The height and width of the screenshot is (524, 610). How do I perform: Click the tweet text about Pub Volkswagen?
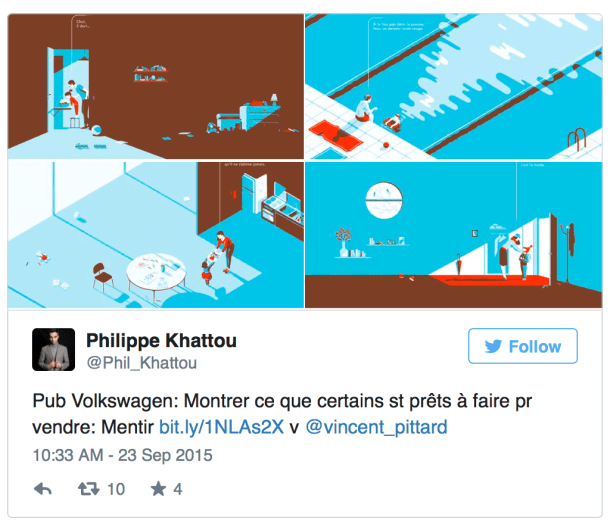(282, 414)
